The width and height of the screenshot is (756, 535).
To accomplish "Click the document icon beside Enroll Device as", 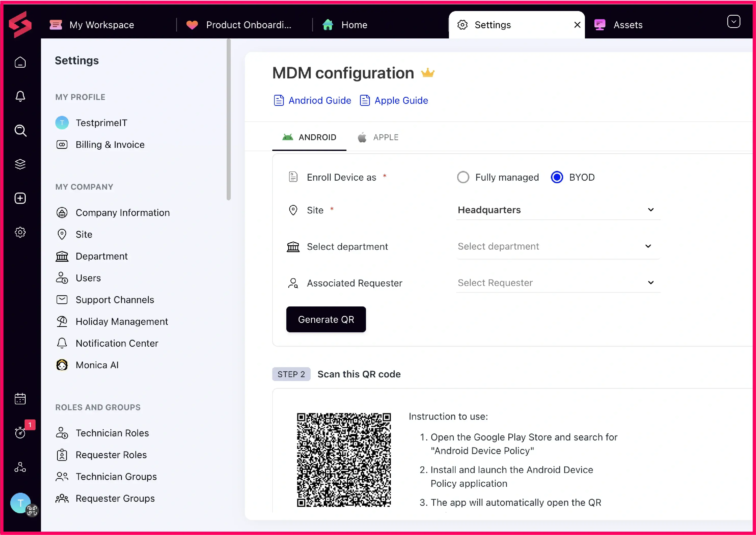I will point(293,177).
